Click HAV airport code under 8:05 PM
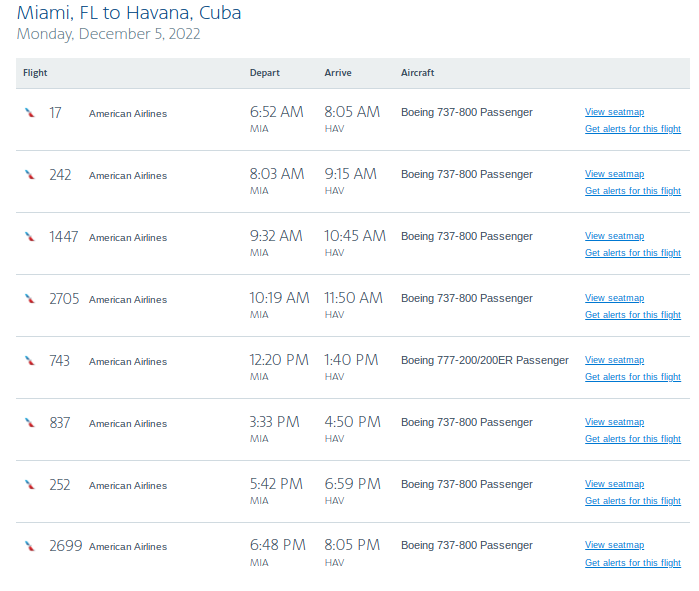699x591 pixels. (x=334, y=563)
